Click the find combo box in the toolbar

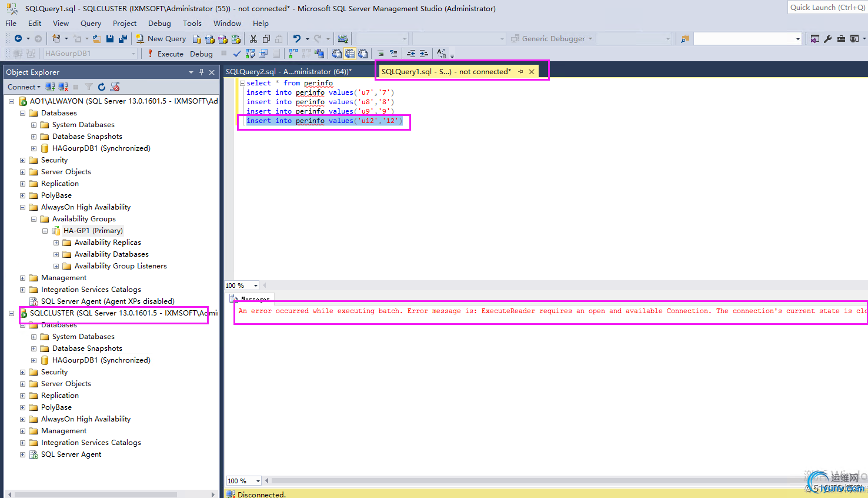coord(747,39)
